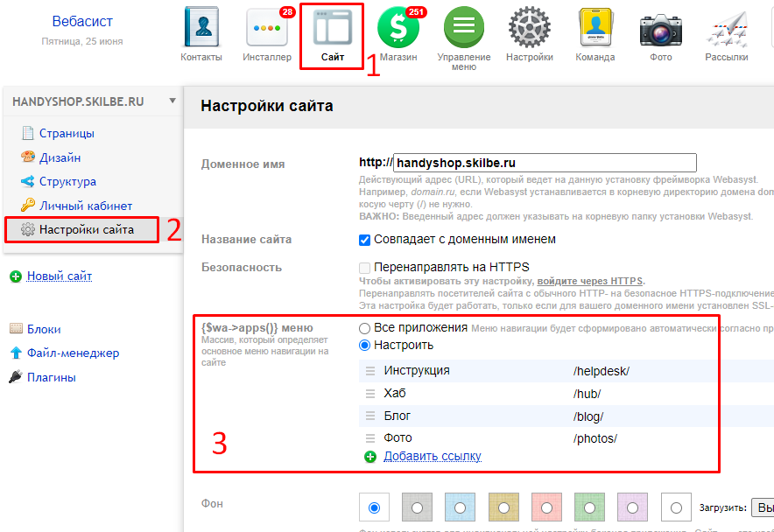Expand the HANDYSHOP.SKILBE.RU site dropdown
The image size is (774, 532).
click(x=172, y=101)
